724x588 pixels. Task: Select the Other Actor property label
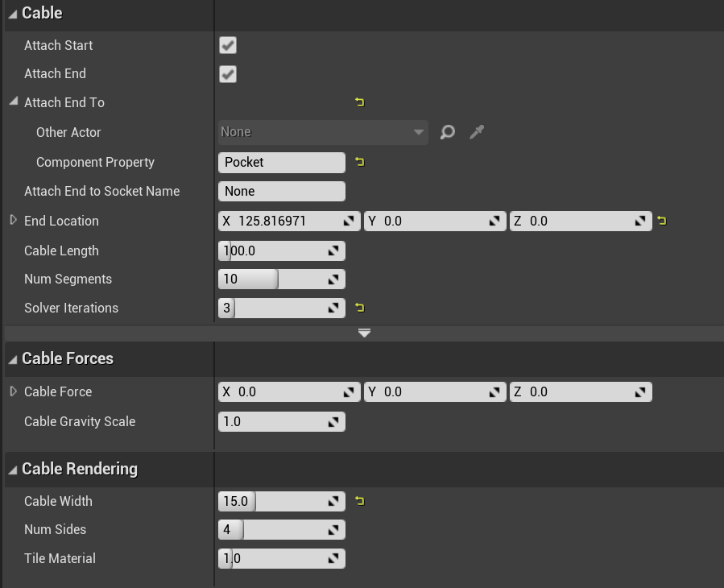[x=68, y=133]
